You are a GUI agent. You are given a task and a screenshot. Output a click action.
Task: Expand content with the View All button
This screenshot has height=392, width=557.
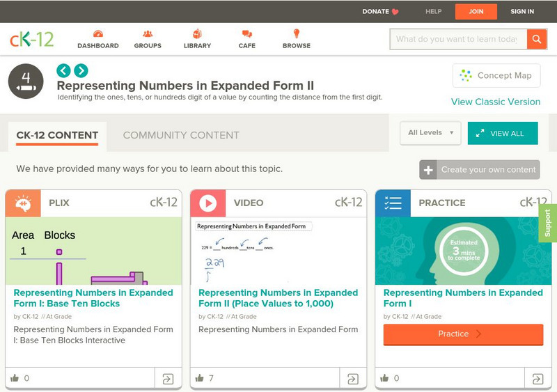pyautogui.click(x=503, y=133)
